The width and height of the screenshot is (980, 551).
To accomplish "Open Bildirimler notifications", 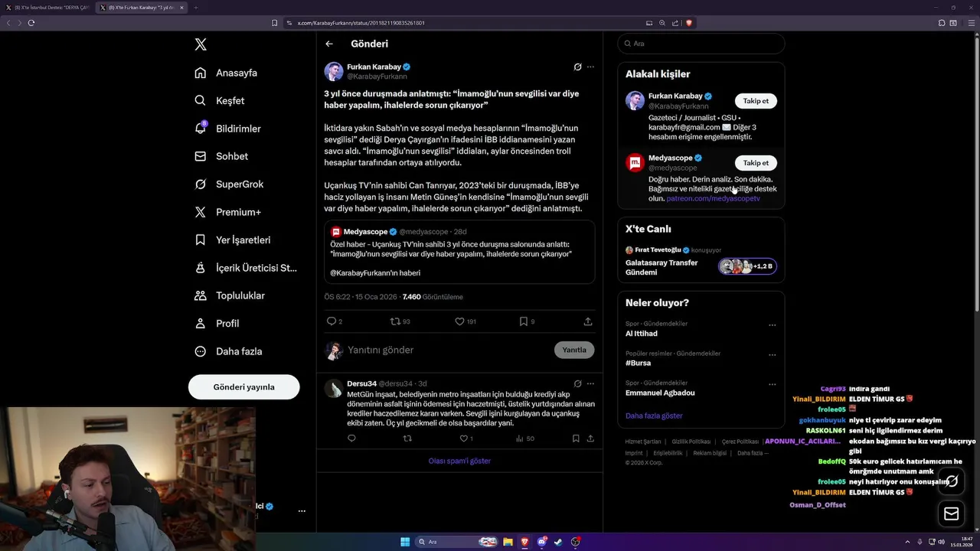I will click(227, 129).
